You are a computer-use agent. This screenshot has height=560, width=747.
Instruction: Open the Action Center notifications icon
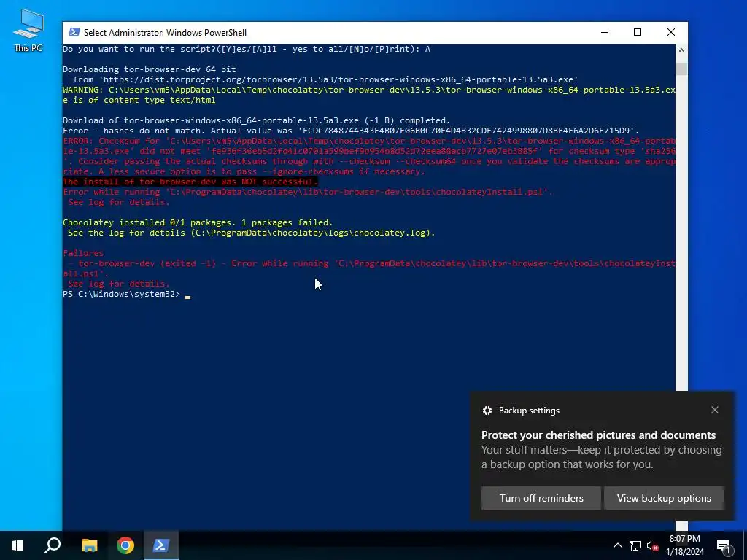(724, 545)
